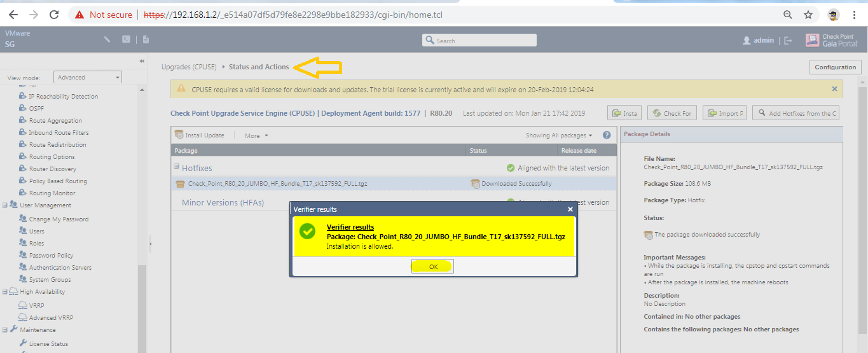868x353 pixels.
Task: Open Route Redistribution page
Action: pyautogui.click(x=57, y=145)
